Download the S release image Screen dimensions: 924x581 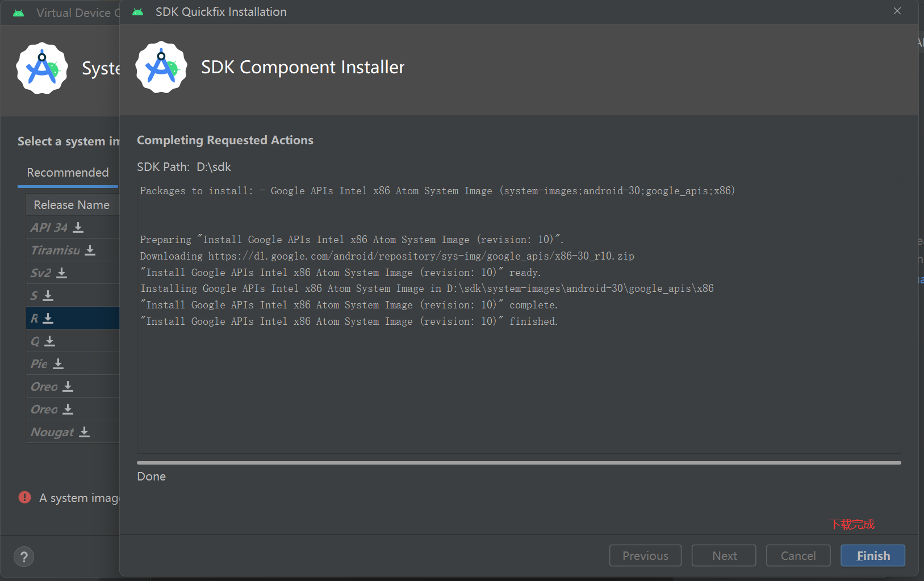[x=48, y=296]
